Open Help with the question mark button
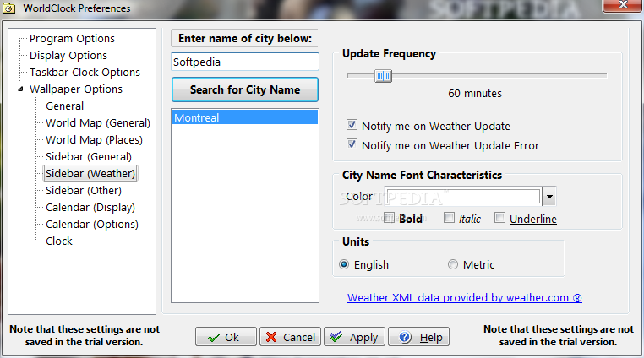The width and height of the screenshot is (644, 358). point(418,337)
